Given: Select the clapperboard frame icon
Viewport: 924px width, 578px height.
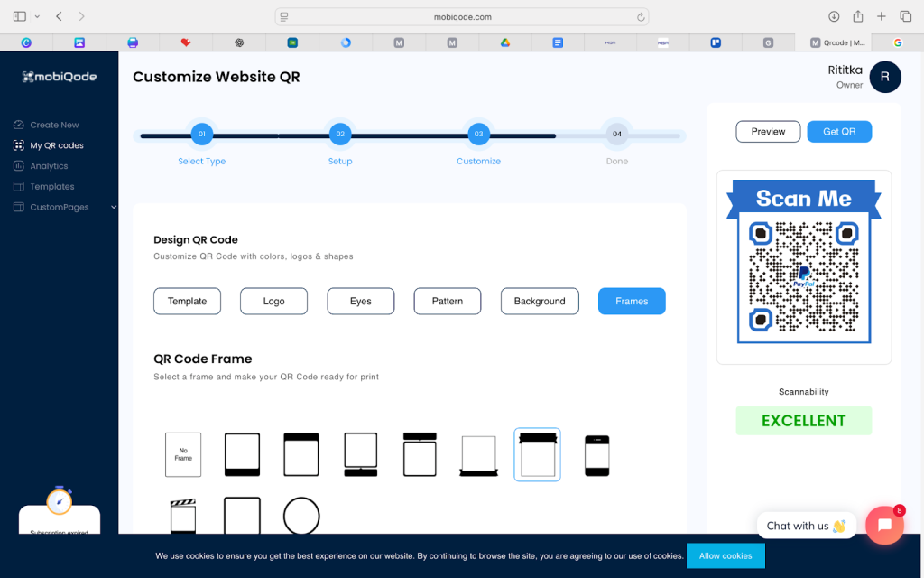Looking at the screenshot, I should click(183, 517).
